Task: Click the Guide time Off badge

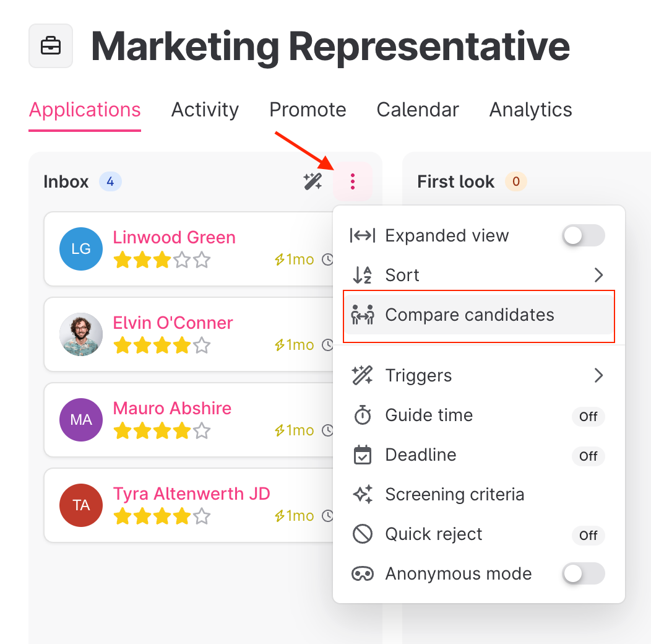Action: (x=588, y=416)
